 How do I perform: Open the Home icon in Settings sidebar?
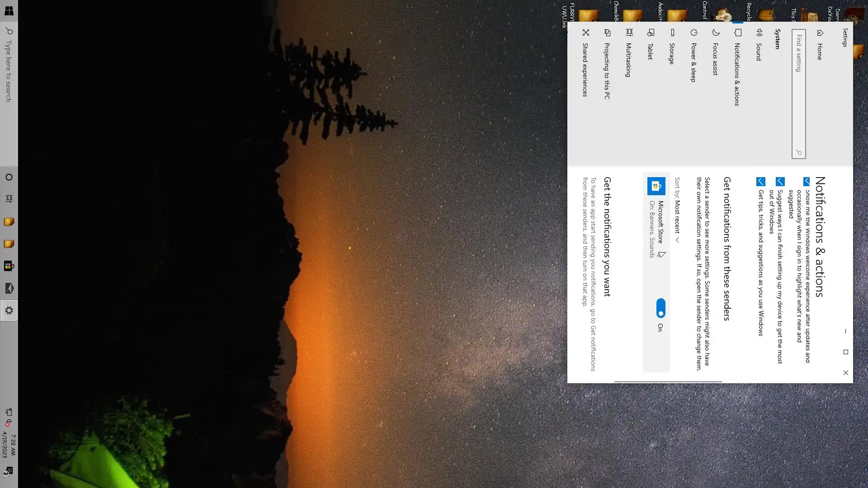pos(820,33)
